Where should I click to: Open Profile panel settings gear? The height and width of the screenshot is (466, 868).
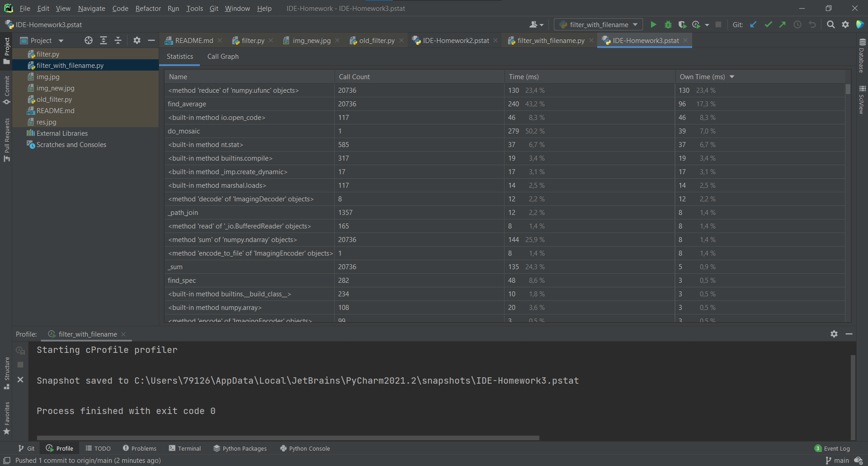(x=834, y=334)
